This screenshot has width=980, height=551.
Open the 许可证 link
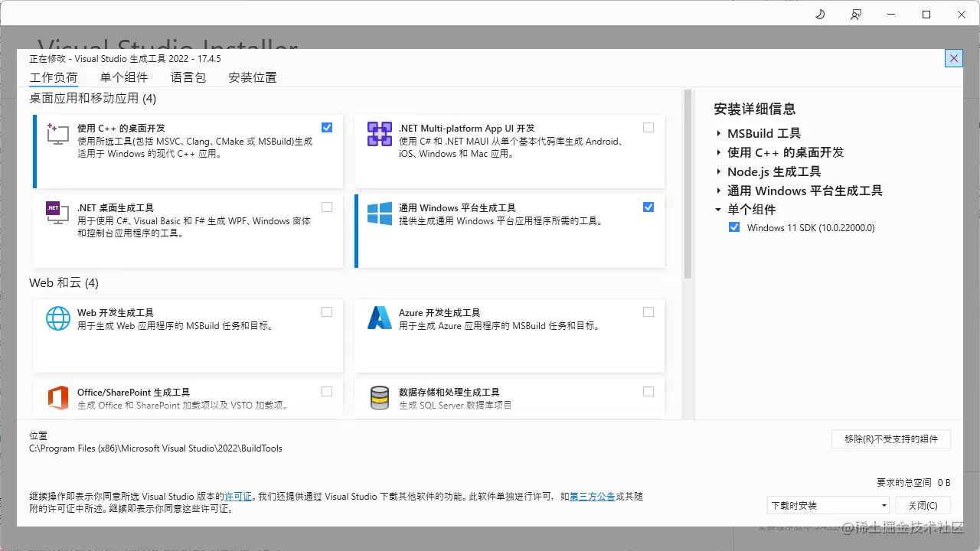(x=238, y=497)
